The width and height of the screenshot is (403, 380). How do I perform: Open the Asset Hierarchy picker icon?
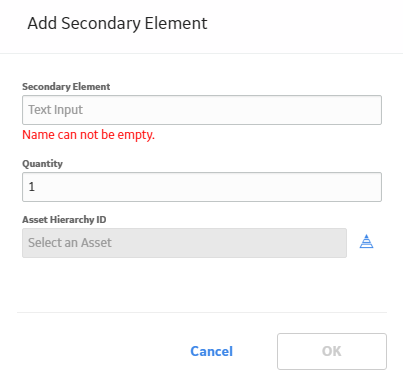(366, 242)
